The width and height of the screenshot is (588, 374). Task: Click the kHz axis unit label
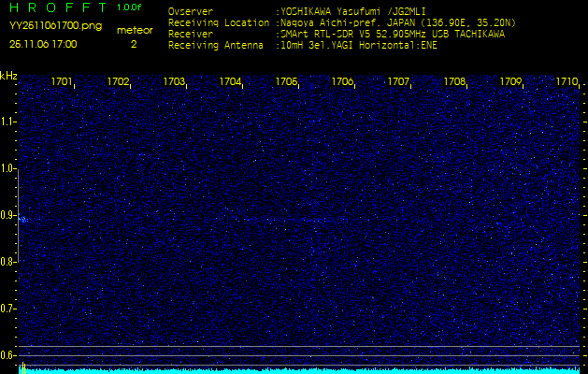[x=8, y=76]
